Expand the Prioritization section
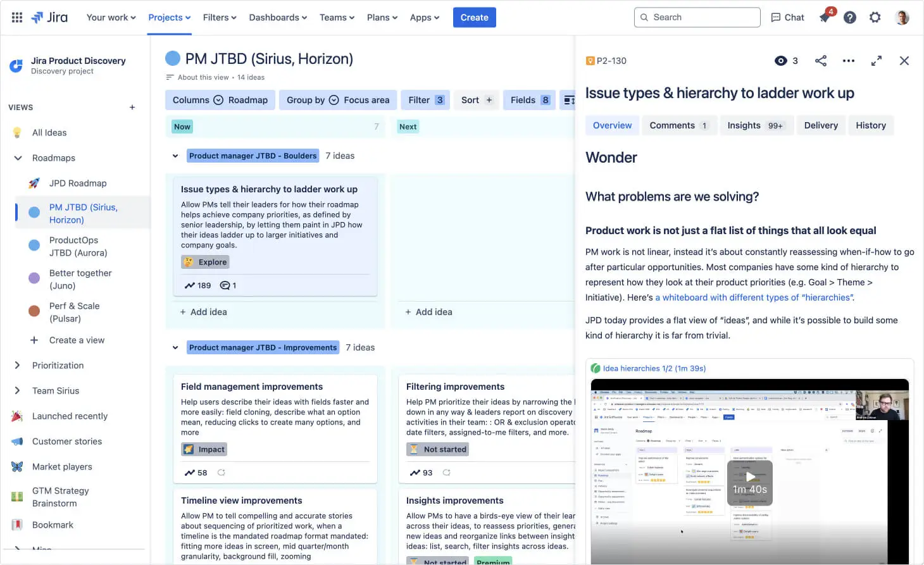This screenshot has width=924, height=565. (x=18, y=365)
